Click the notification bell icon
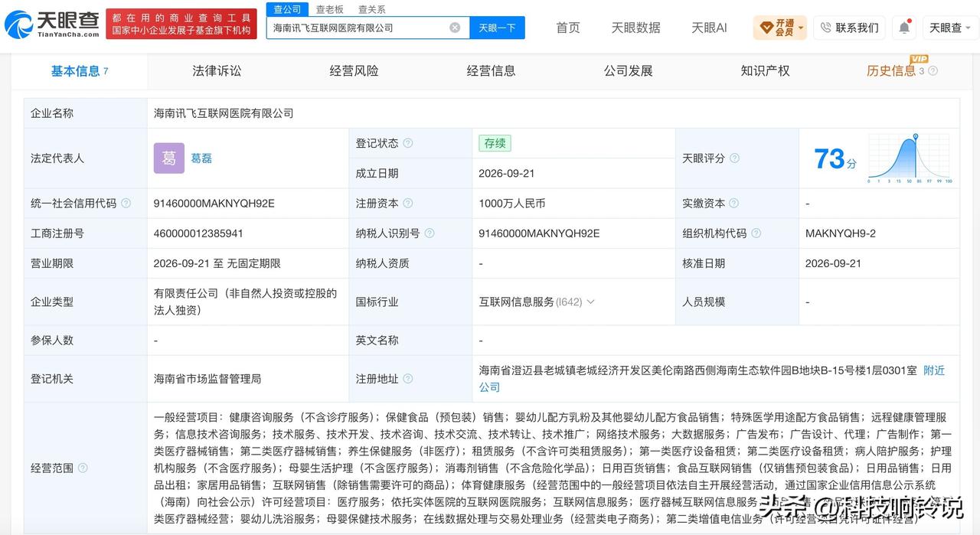 pyautogui.click(x=904, y=28)
